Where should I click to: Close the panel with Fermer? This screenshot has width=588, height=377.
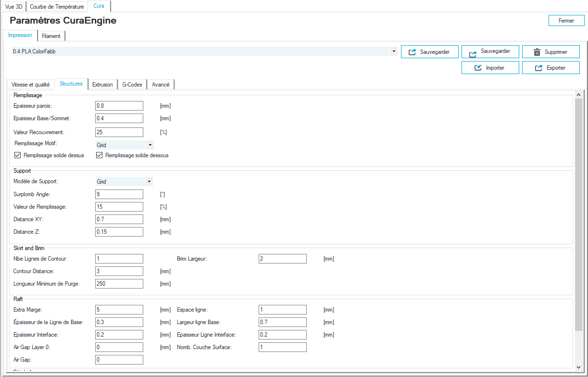point(566,21)
